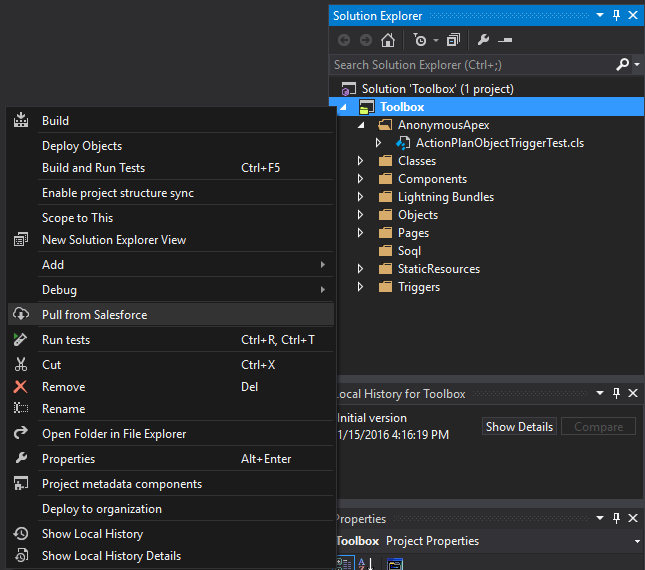Click the Home icon in Solution Explorer
The height and width of the screenshot is (570, 645).
pyautogui.click(x=388, y=40)
